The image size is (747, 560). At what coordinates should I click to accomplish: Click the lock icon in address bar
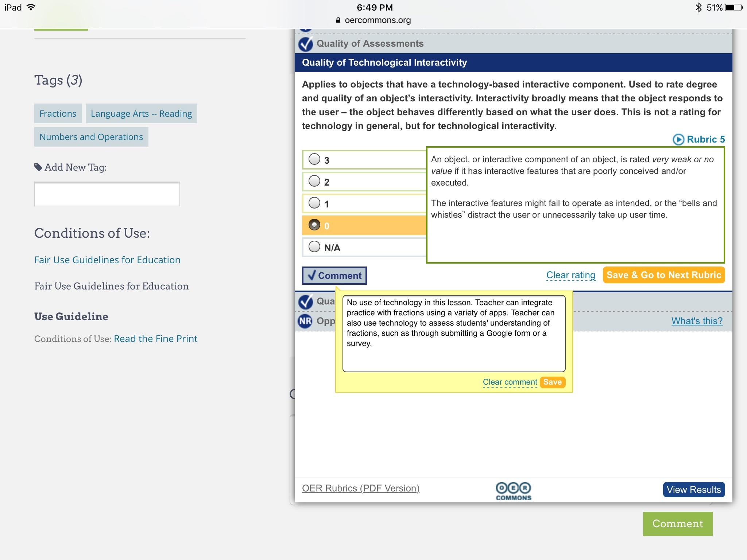click(338, 20)
